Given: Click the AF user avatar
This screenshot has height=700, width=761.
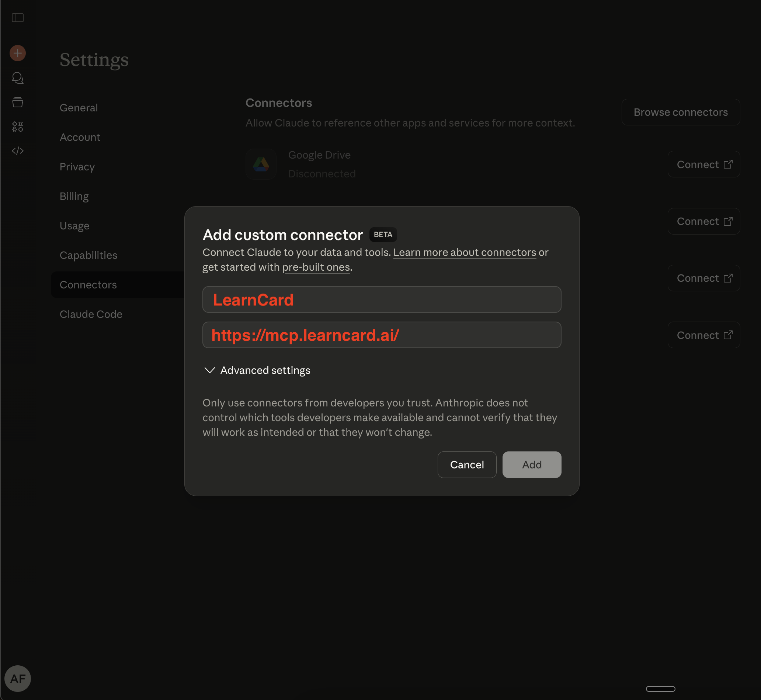Looking at the screenshot, I should click(17, 678).
